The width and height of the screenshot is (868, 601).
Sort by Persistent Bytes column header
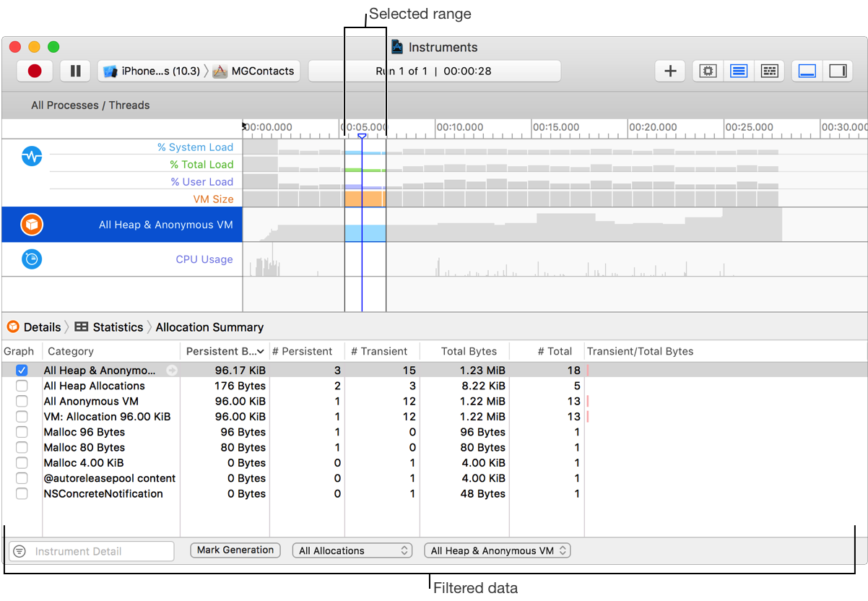coord(224,351)
